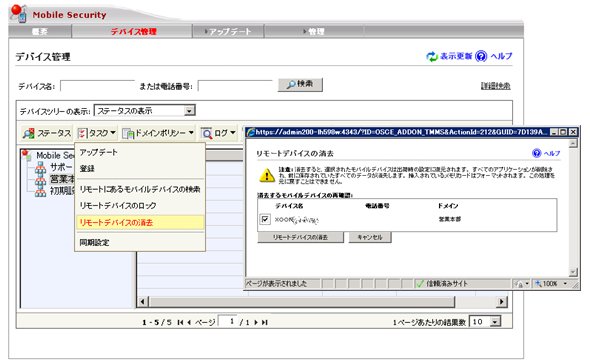The width and height of the screenshot is (590, 364).
Task: Click the popup window help icon
Action: click(x=537, y=153)
